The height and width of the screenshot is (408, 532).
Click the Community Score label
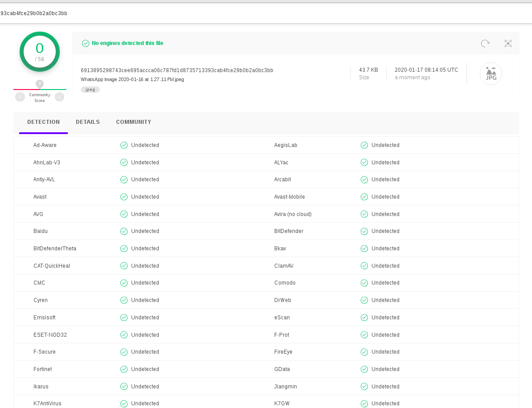[x=40, y=98]
